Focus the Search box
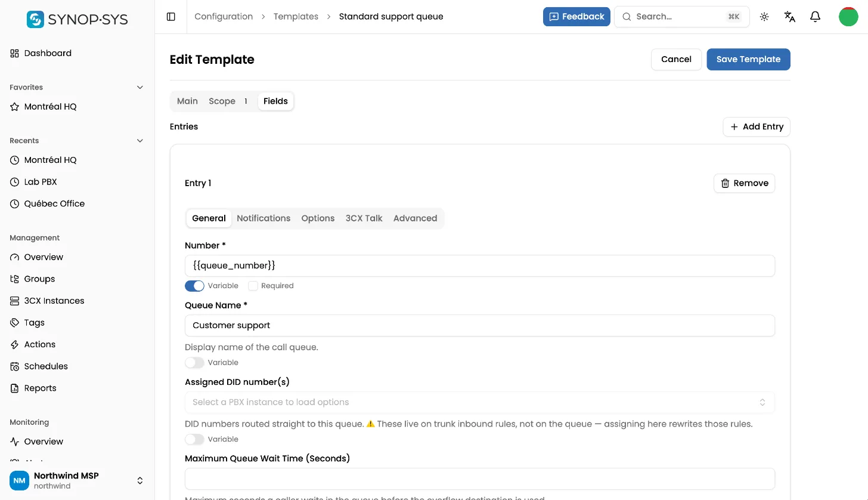 click(682, 17)
